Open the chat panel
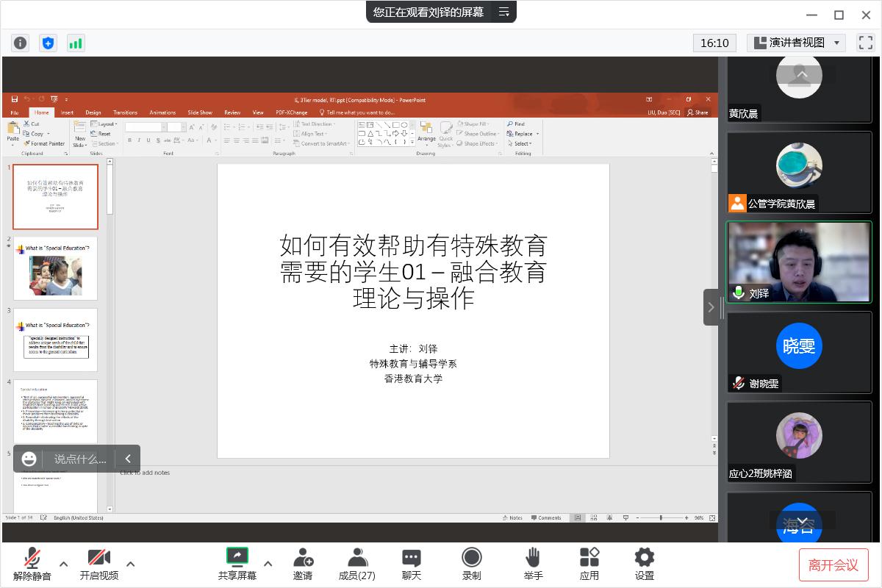 [x=412, y=564]
